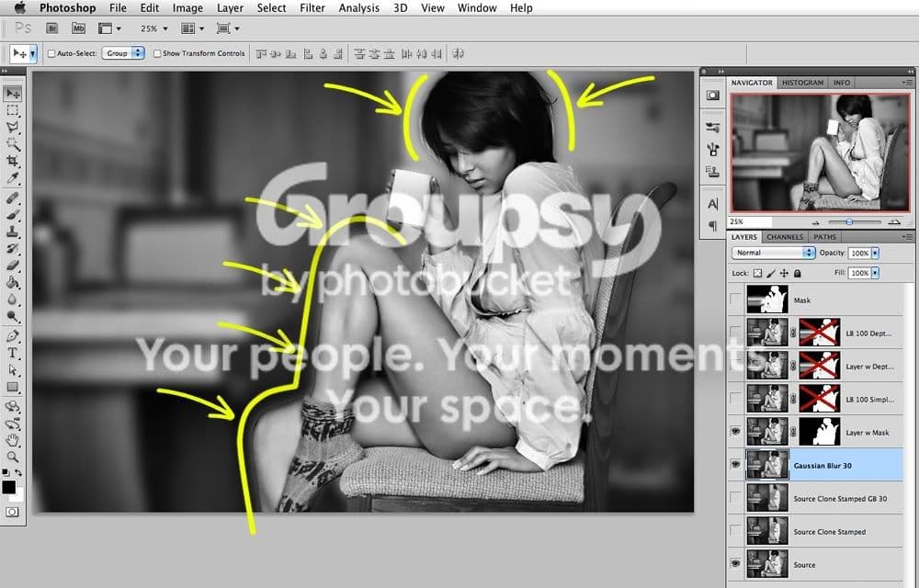Screen dimensions: 919x588
Task: Select the Rectangle shape tool
Action: coord(12,387)
